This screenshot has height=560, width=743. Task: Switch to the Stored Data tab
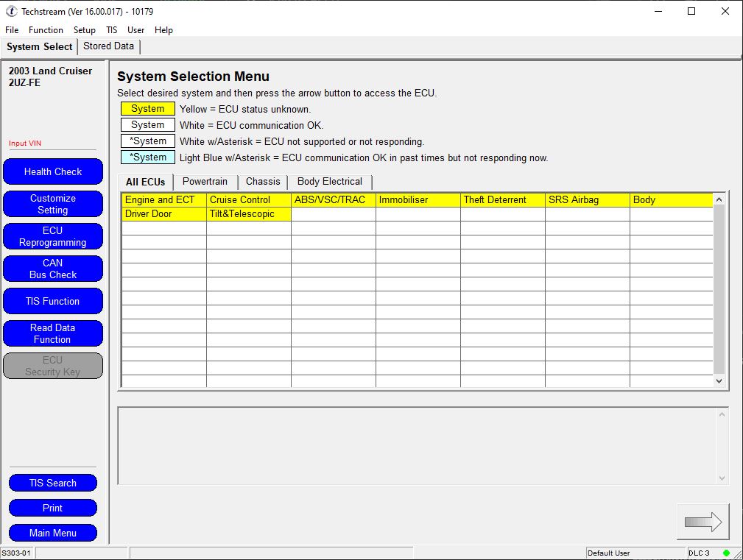tap(108, 46)
